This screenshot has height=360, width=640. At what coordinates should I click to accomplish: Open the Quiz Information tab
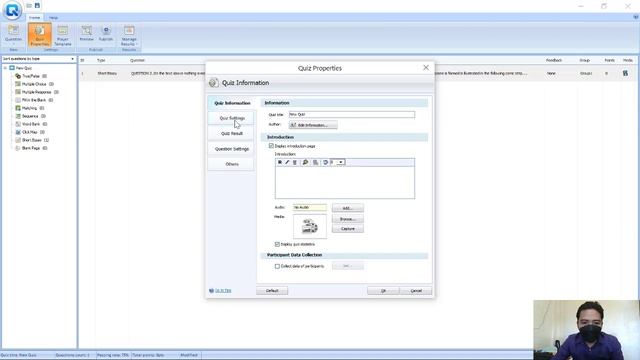(232, 103)
